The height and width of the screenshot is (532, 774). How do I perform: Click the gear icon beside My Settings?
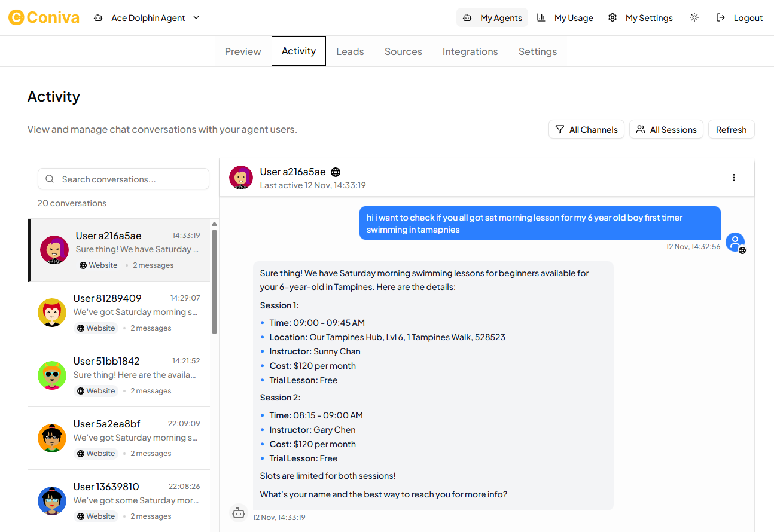pos(612,17)
